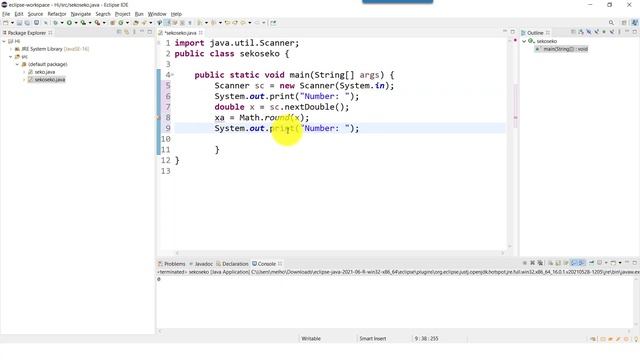Click the Save toolbar icon

pos(19,23)
